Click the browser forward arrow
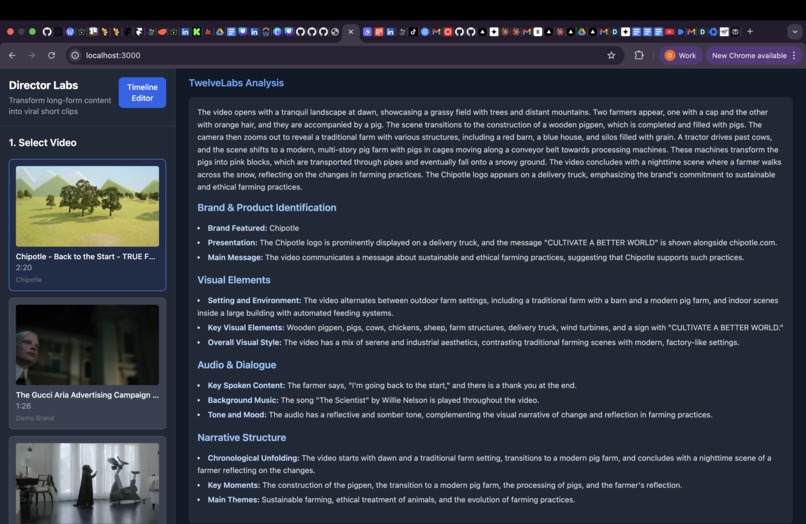 [32, 56]
